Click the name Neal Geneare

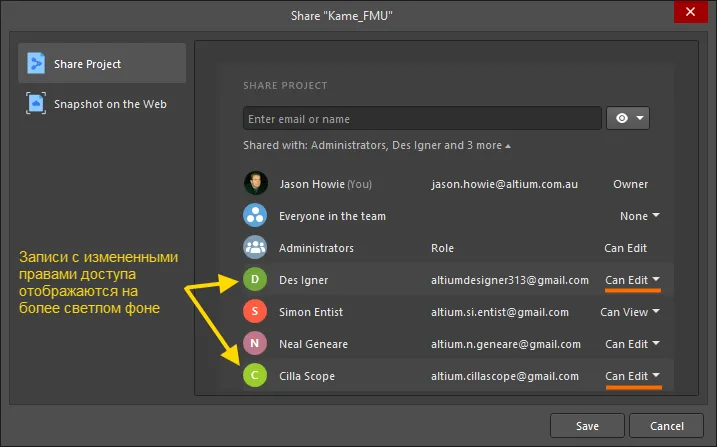click(313, 344)
